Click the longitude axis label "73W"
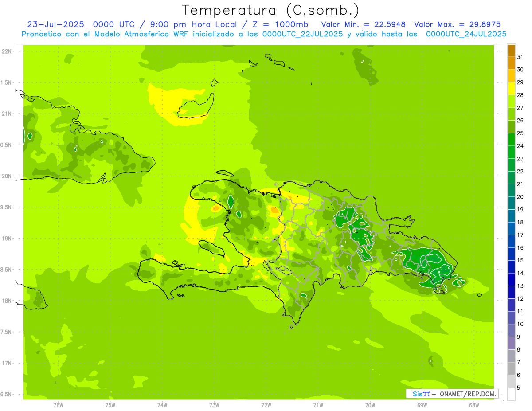 [214, 405]
